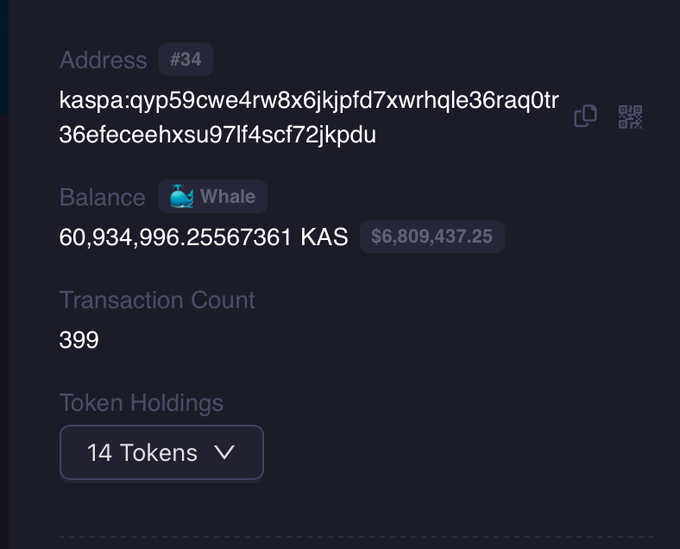Click the teal strip on left edge

click(x=4, y=50)
